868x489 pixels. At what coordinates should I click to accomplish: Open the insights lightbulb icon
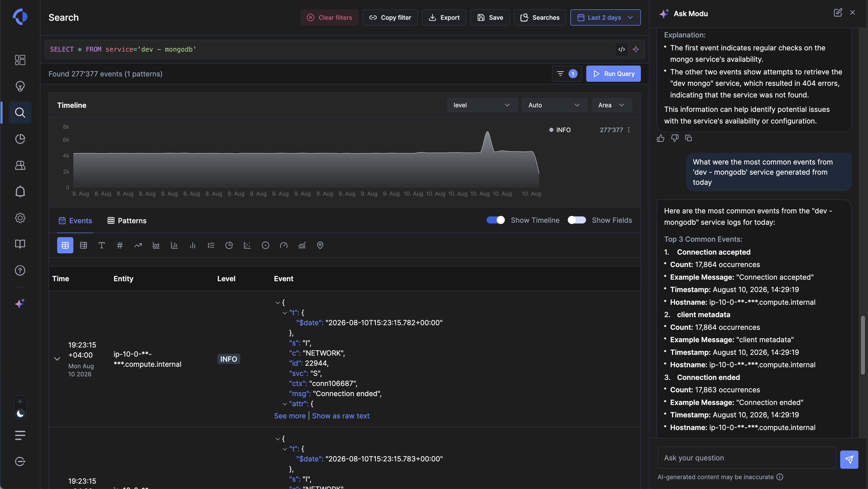tap(20, 86)
